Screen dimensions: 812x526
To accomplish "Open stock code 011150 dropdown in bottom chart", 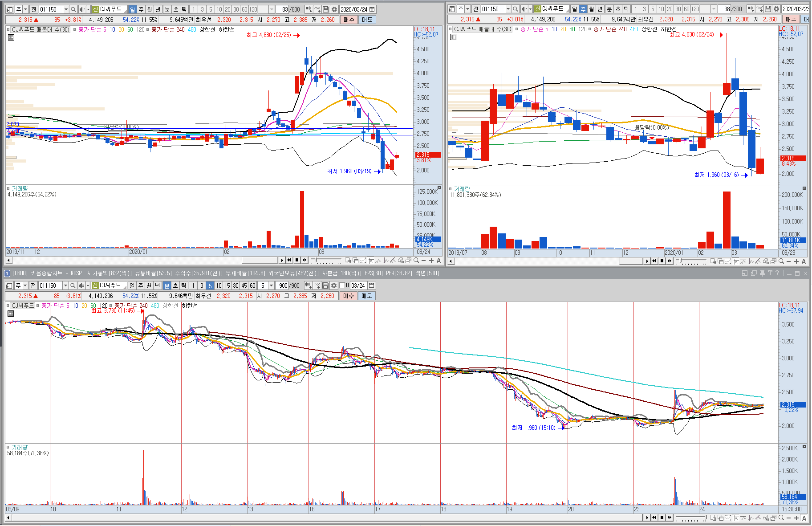I will click(x=65, y=285).
